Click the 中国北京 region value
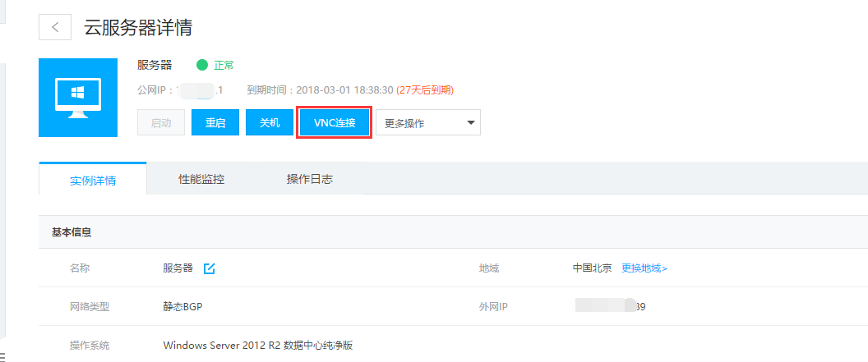Screen dimensions: 868x362 coord(592,268)
